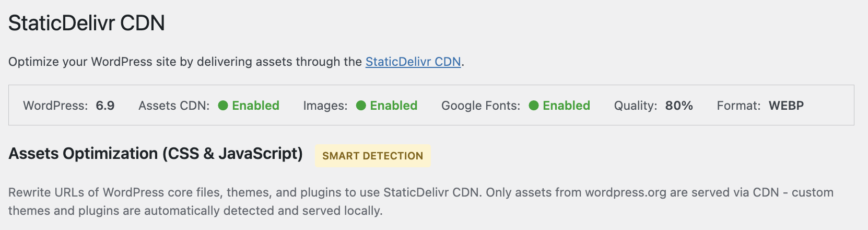The image size is (868, 230).
Task: Click the Enabled text after Assets CDN
Action: click(255, 106)
